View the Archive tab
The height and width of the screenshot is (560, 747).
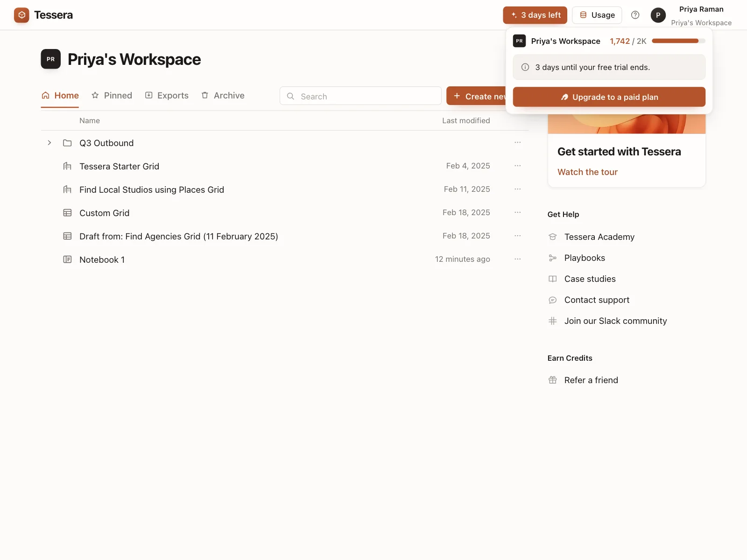[x=223, y=96]
